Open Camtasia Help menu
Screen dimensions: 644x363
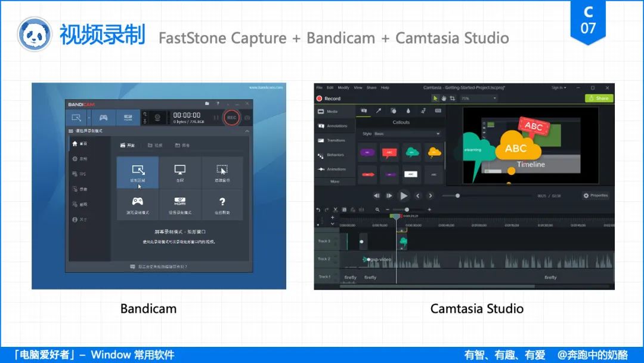(385, 88)
